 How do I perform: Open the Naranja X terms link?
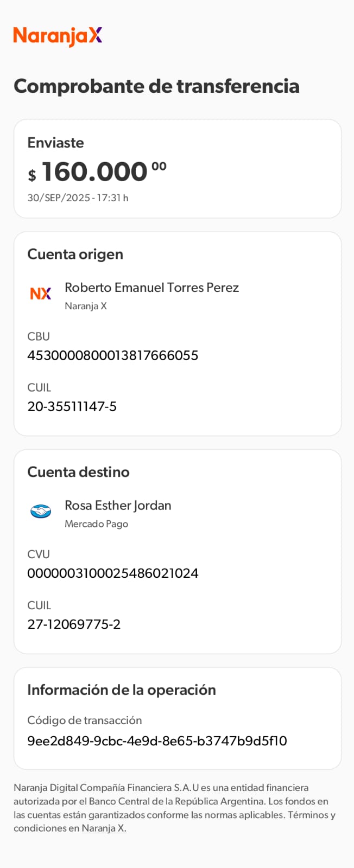(104, 828)
